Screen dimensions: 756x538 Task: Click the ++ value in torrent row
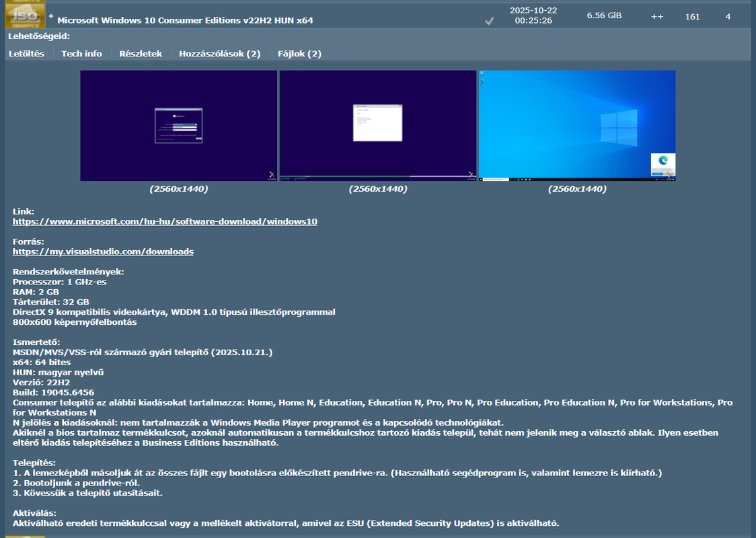click(657, 16)
